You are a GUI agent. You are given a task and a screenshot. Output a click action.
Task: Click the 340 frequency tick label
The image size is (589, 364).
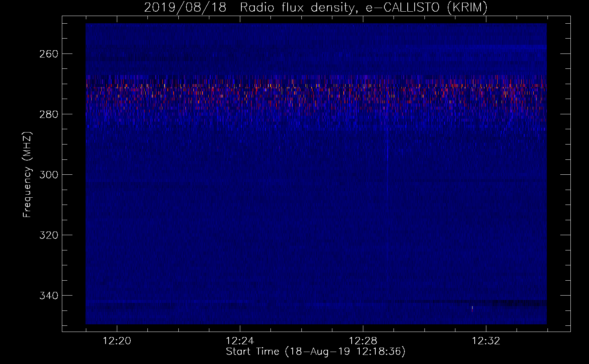coord(48,296)
